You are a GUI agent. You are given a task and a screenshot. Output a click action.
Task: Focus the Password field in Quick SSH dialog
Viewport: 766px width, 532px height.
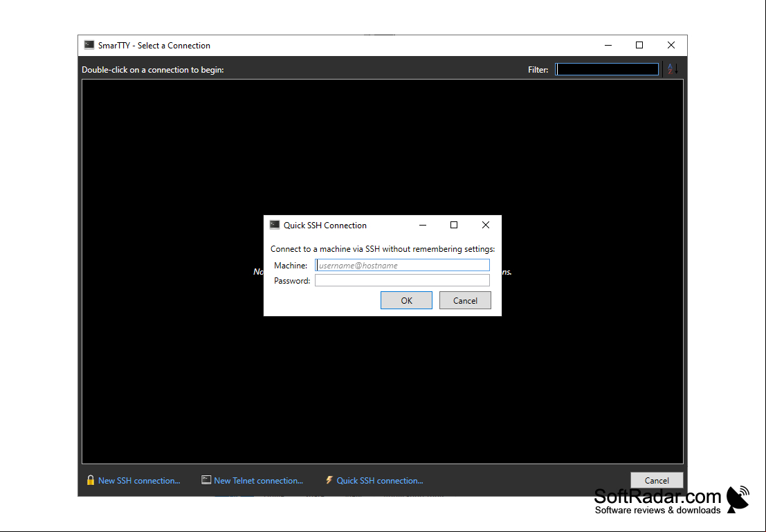point(402,280)
